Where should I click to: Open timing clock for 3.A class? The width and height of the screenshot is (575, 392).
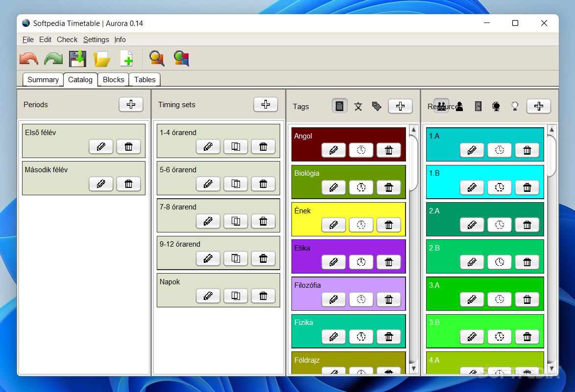pyautogui.click(x=499, y=300)
